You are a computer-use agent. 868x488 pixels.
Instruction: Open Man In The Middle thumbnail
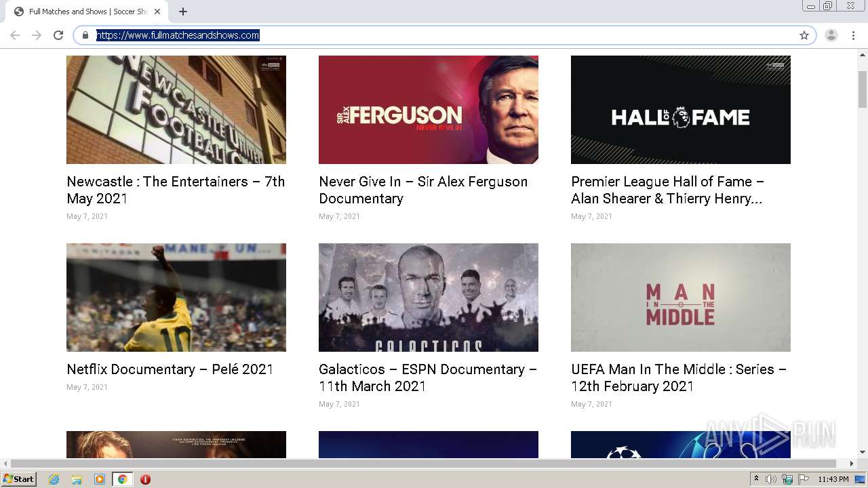[x=681, y=298]
